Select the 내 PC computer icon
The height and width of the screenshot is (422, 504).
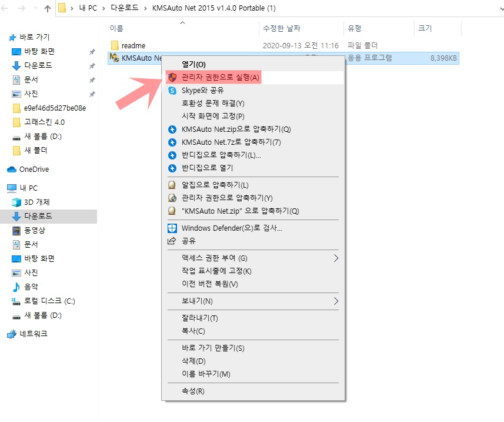(12, 188)
